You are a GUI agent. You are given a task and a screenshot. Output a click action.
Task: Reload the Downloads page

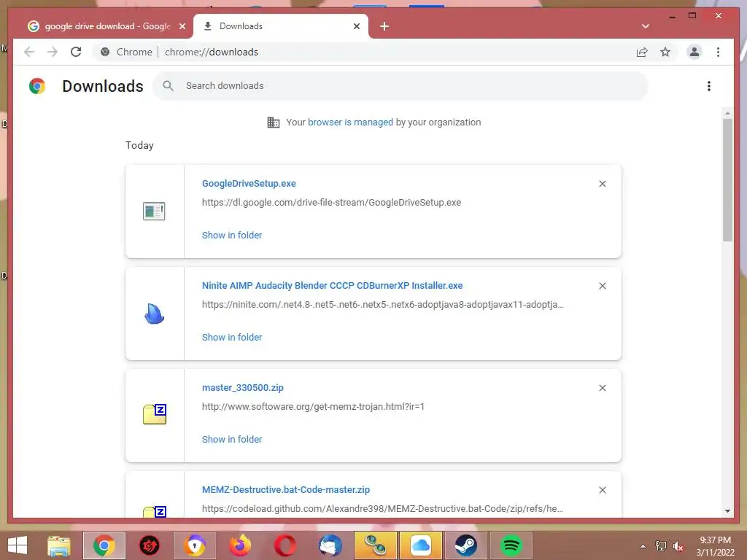[x=76, y=52]
